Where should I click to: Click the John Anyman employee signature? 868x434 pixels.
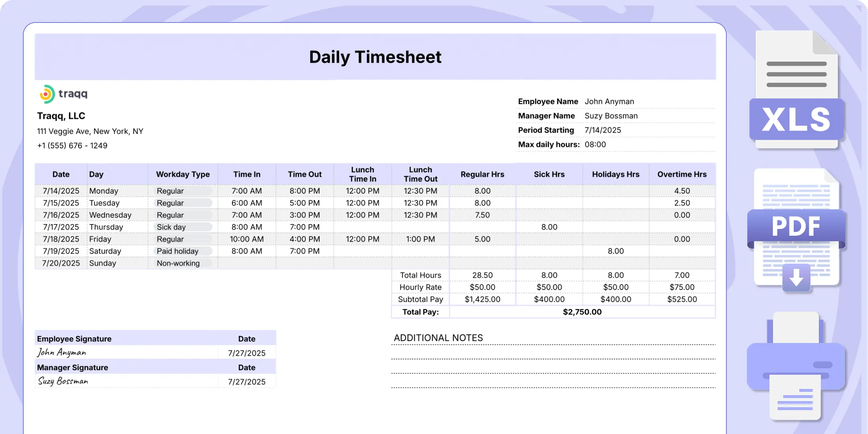(62, 352)
